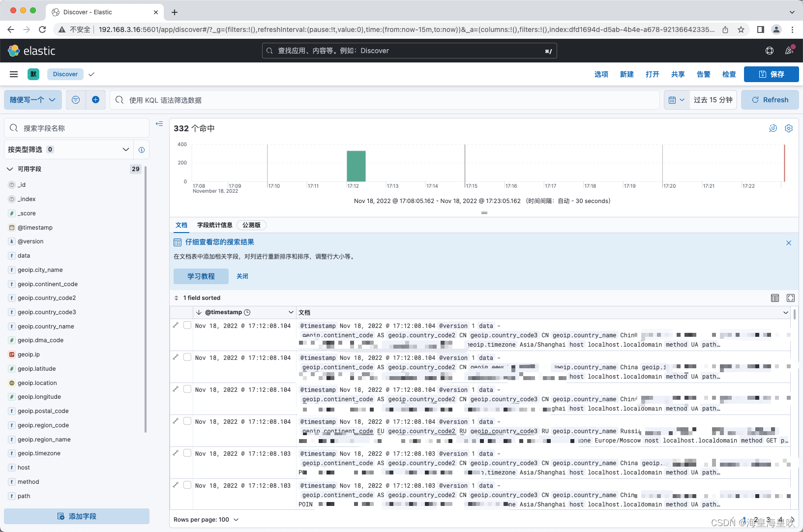Viewport: 803px width, 532px height.
Task: Click the elastic logo
Action: 32,51
